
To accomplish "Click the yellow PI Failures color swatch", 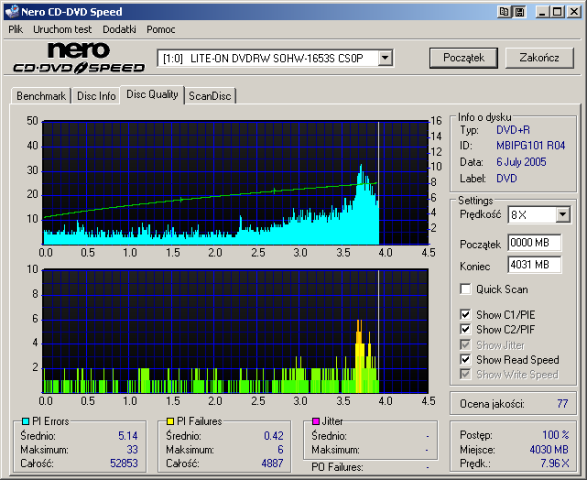I will 170,421.
